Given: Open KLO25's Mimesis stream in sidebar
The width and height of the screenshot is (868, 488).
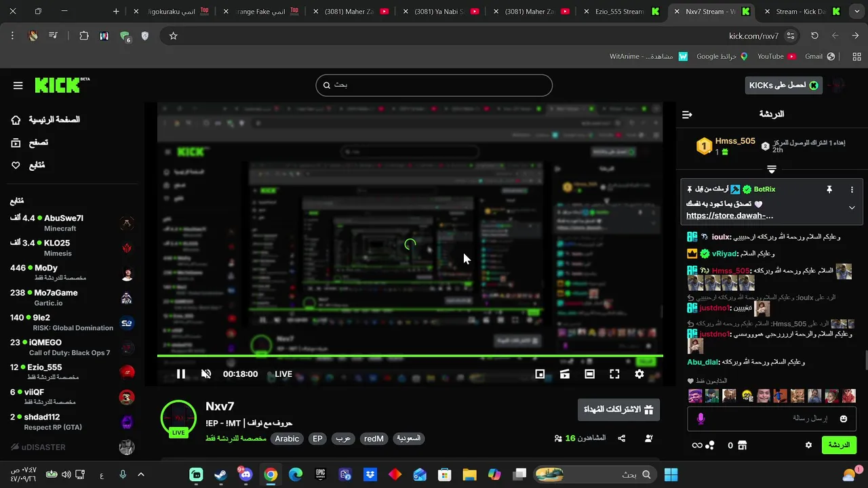Looking at the screenshot, I should (x=72, y=248).
